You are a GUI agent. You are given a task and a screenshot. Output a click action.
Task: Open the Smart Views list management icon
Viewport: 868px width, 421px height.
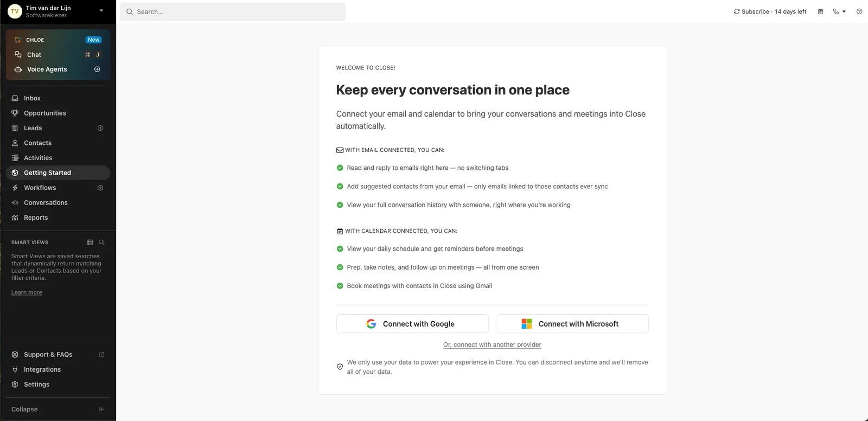point(90,243)
